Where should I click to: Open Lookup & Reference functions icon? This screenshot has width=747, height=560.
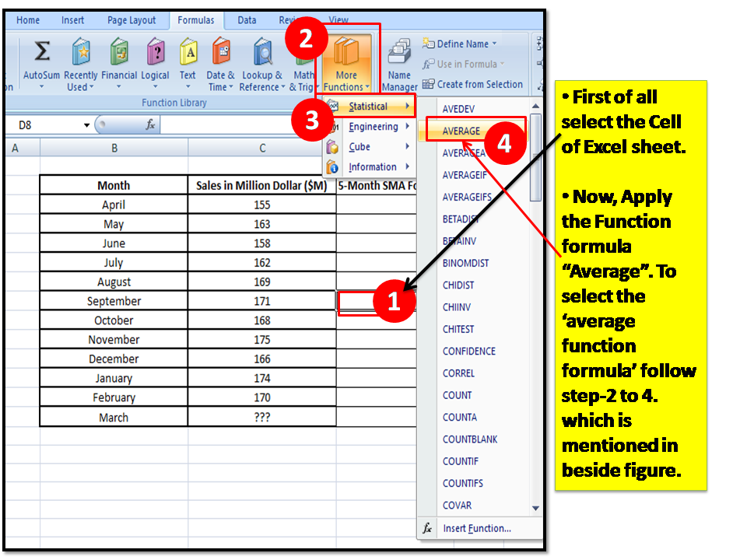coord(262,51)
